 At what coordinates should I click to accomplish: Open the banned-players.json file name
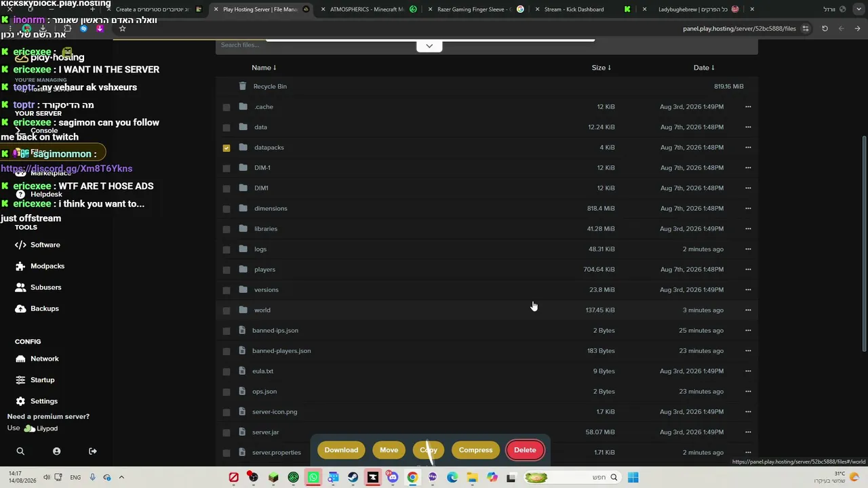[x=281, y=350]
